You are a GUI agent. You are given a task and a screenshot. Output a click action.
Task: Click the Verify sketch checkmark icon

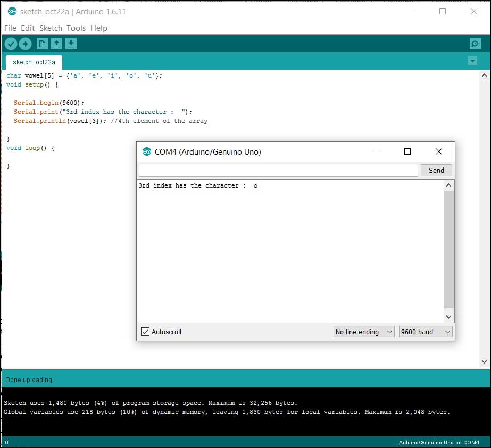11,44
